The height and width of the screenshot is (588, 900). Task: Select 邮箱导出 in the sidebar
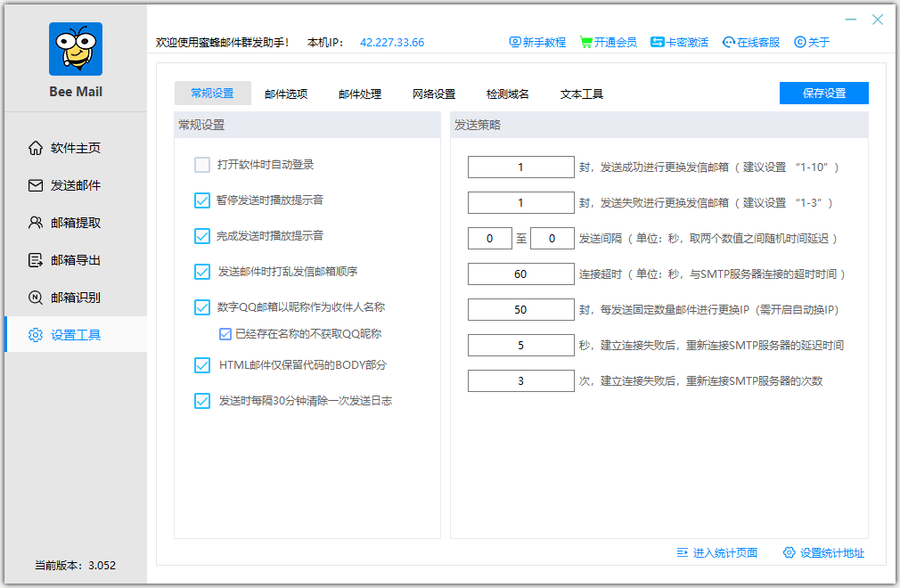click(x=75, y=260)
